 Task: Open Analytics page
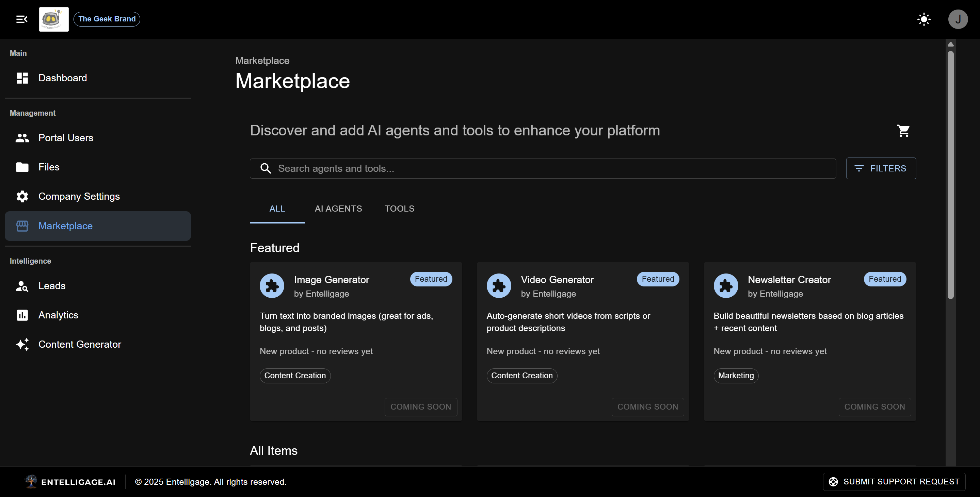(98, 315)
